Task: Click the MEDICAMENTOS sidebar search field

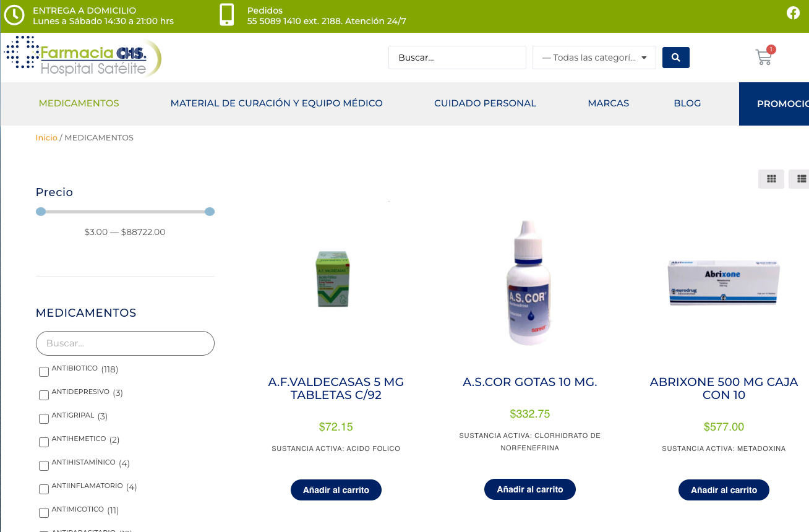Action: (125, 343)
